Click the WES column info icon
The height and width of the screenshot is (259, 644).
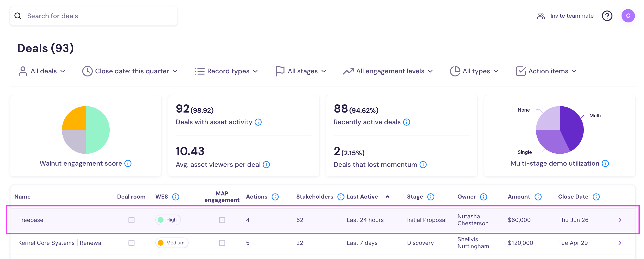[x=175, y=197]
